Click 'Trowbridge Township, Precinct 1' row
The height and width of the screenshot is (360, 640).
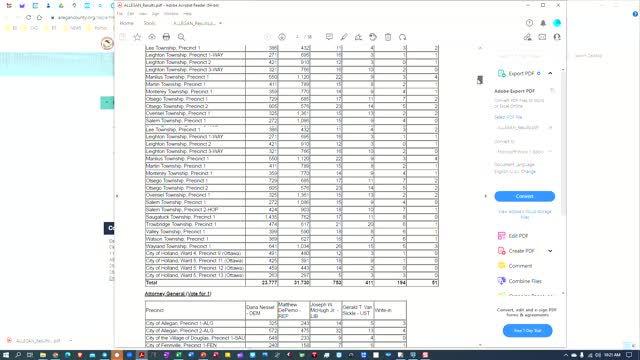292,224
